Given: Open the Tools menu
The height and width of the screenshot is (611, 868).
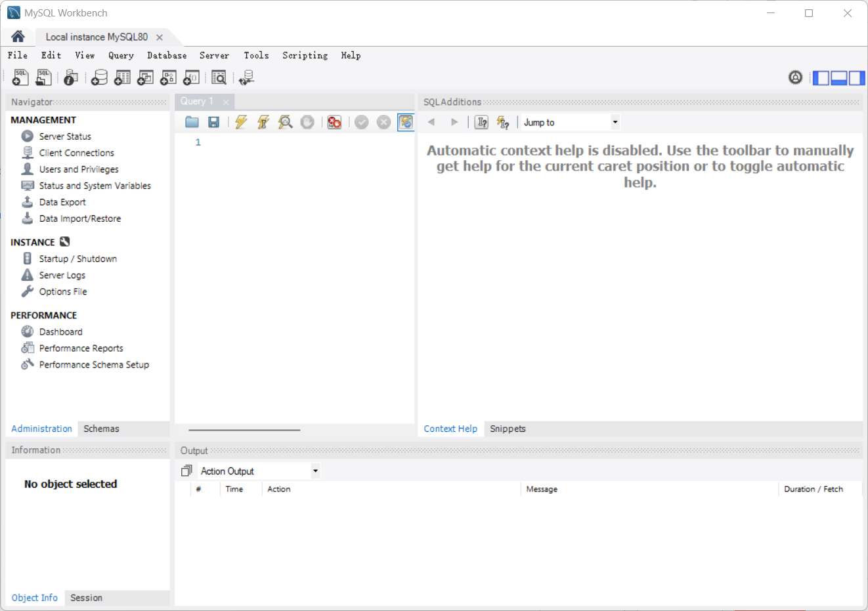Looking at the screenshot, I should click(257, 55).
